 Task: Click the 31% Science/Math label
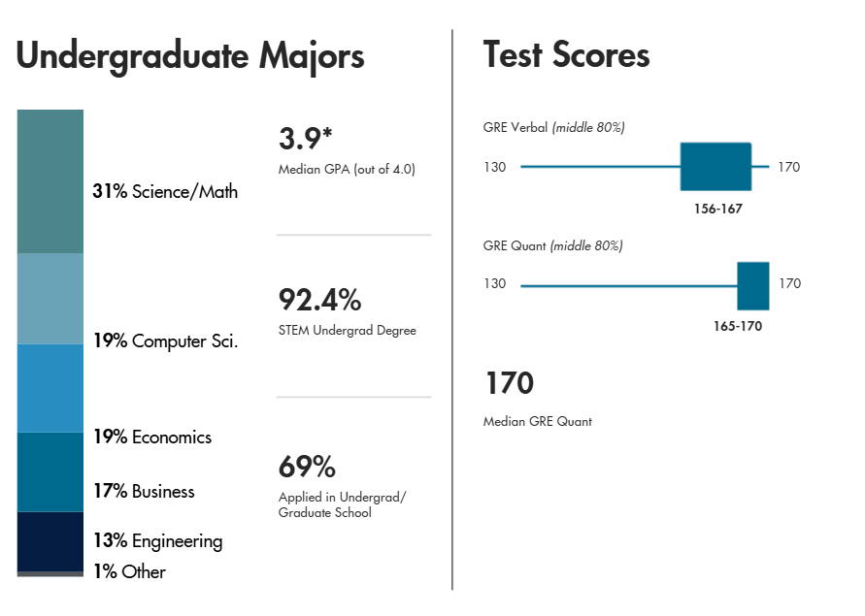click(165, 191)
